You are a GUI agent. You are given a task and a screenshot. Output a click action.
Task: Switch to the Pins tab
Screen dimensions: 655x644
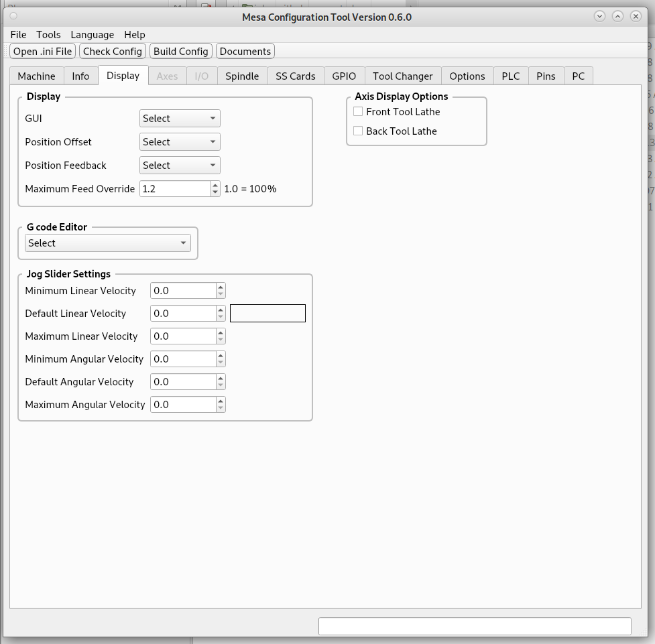coord(546,76)
